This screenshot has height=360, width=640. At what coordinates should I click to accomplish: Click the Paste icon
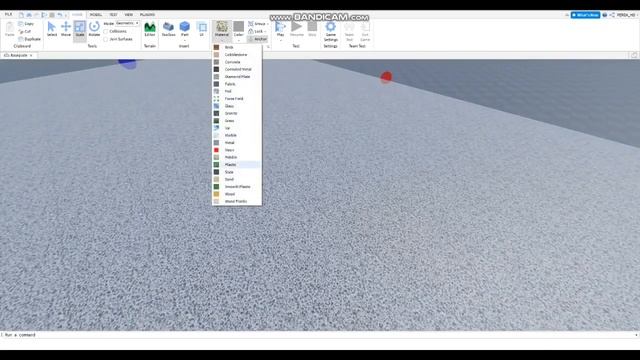coord(9,29)
